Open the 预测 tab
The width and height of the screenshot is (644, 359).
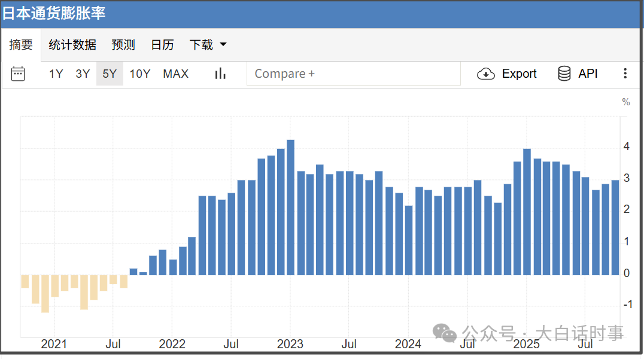[123, 45]
